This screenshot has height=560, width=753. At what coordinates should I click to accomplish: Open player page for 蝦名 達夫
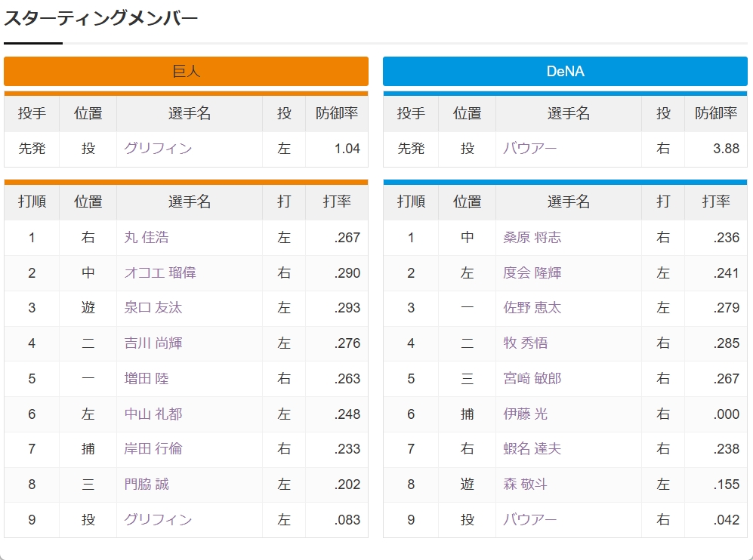coord(532,448)
